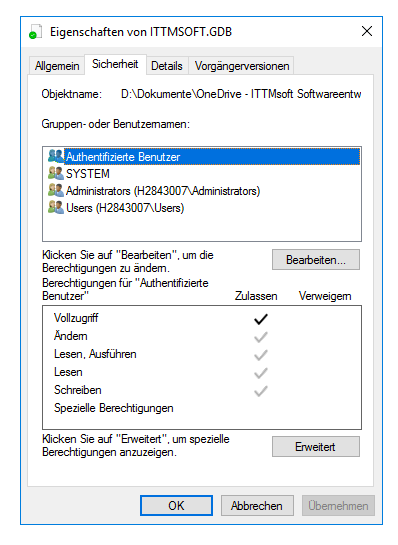Screen dimensions: 398x545
Task: Open the Details tab
Action: pyautogui.click(x=167, y=66)
